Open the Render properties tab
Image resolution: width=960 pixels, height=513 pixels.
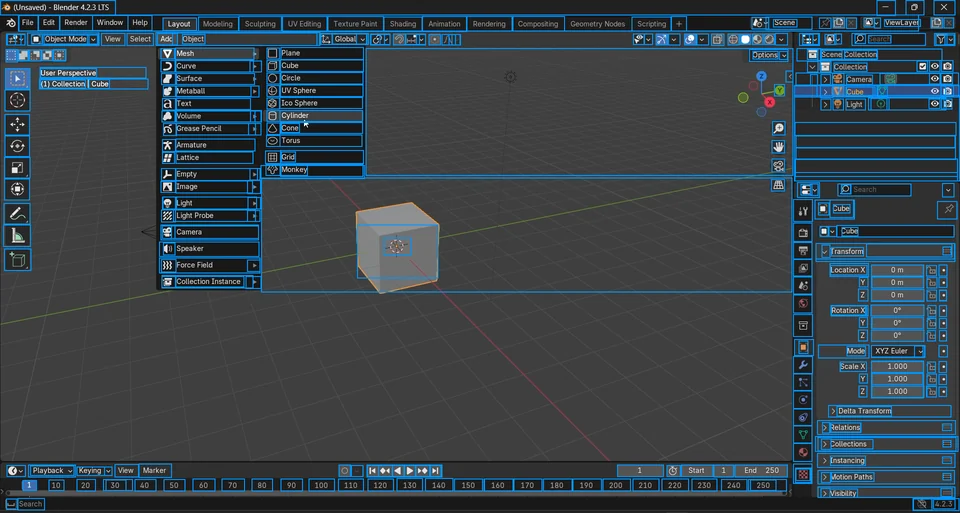(803, 233)
